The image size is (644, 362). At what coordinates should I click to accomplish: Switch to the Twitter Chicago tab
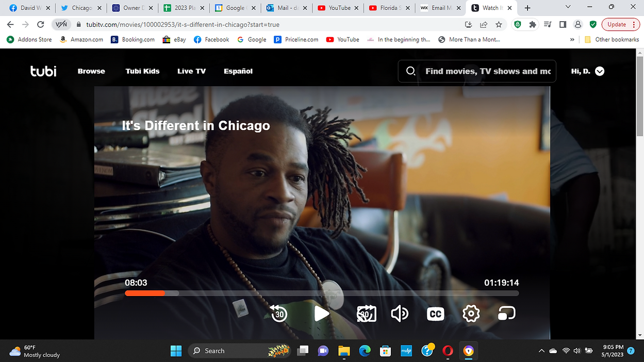point(81,8)
